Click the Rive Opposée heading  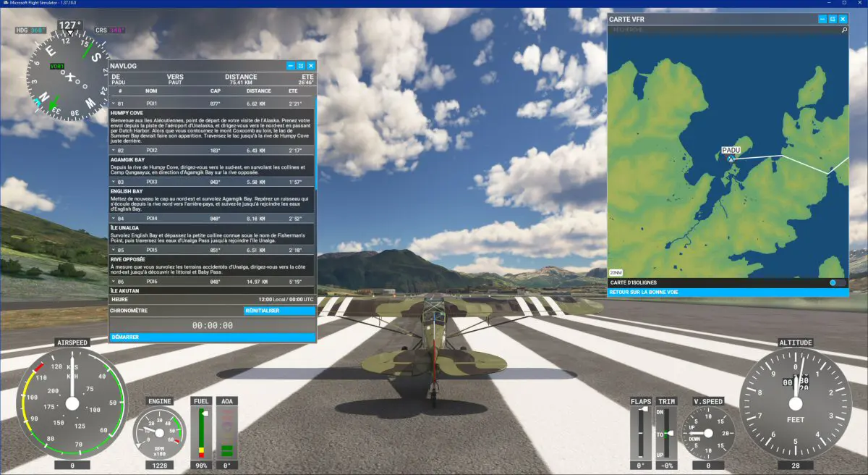point(128,258)
